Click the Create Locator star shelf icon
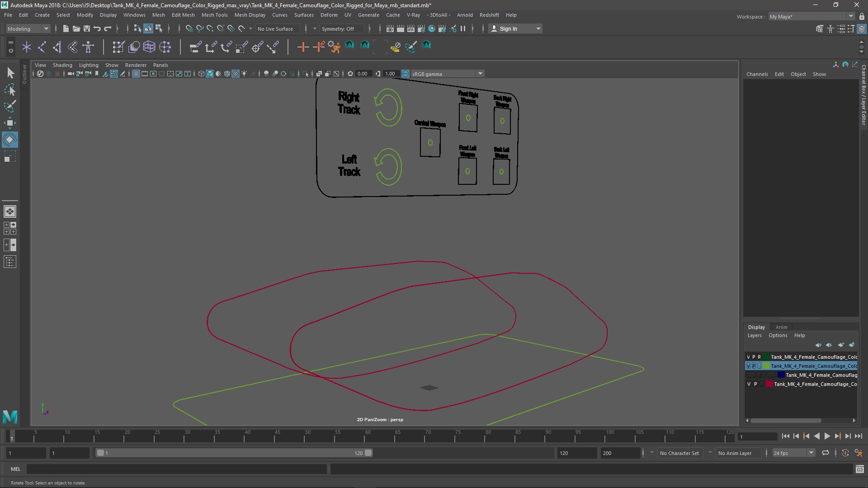The height and width of the screenshot is (488, 868). (27, 47)
